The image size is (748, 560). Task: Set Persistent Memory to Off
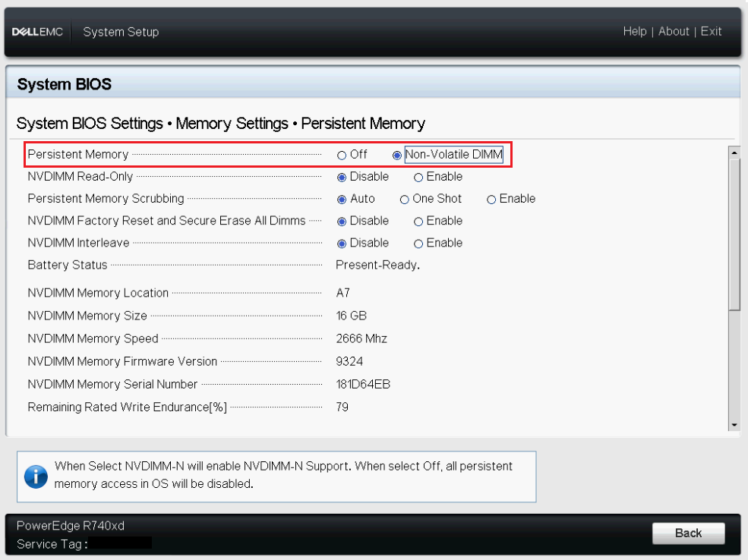[342, 155]
